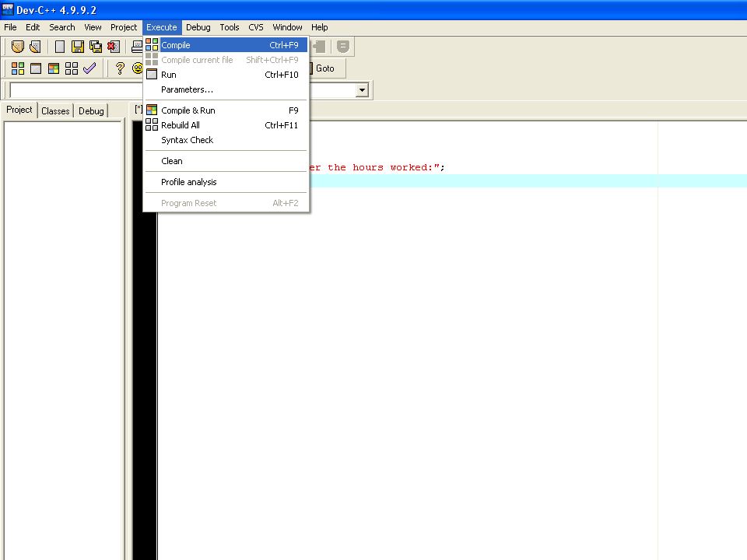Viewport: 747px width, 560px height.
Task: Open the Help menu
Action: pyautogui.click(x=319, y=27)
